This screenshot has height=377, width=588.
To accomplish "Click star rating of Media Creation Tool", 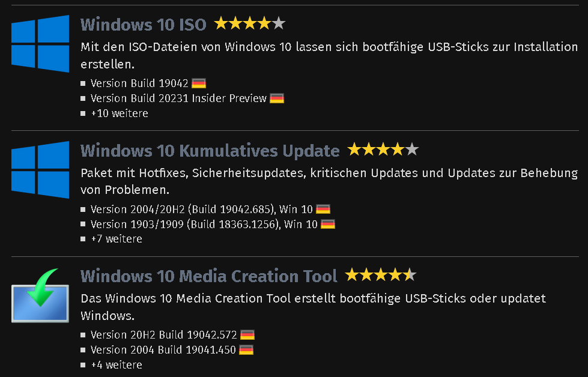I will tap(380, 275).
